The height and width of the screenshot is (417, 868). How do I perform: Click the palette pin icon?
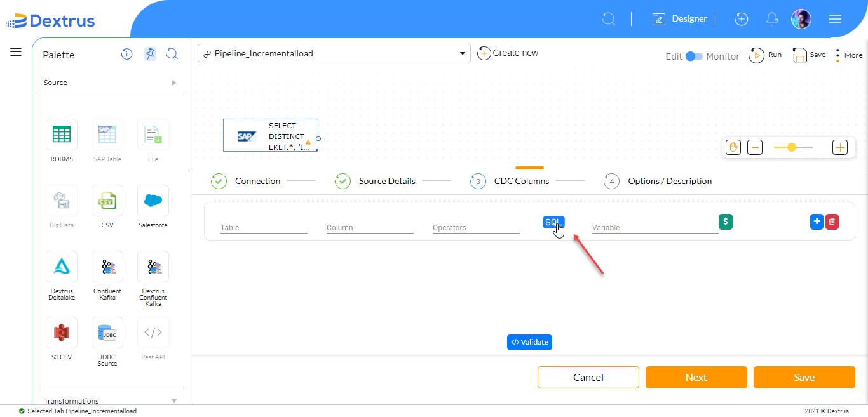pyautogui.click(x=150, y=54)
